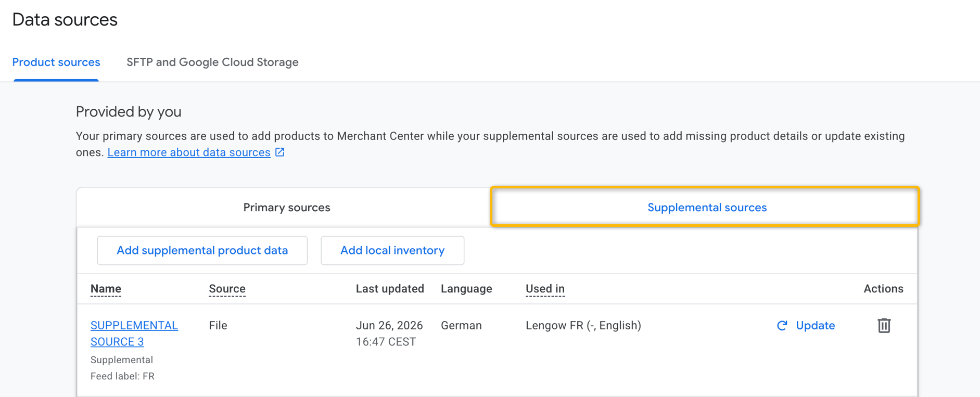Click the Data sources page heading
This screenshot has height=397, width=980.
65,20
